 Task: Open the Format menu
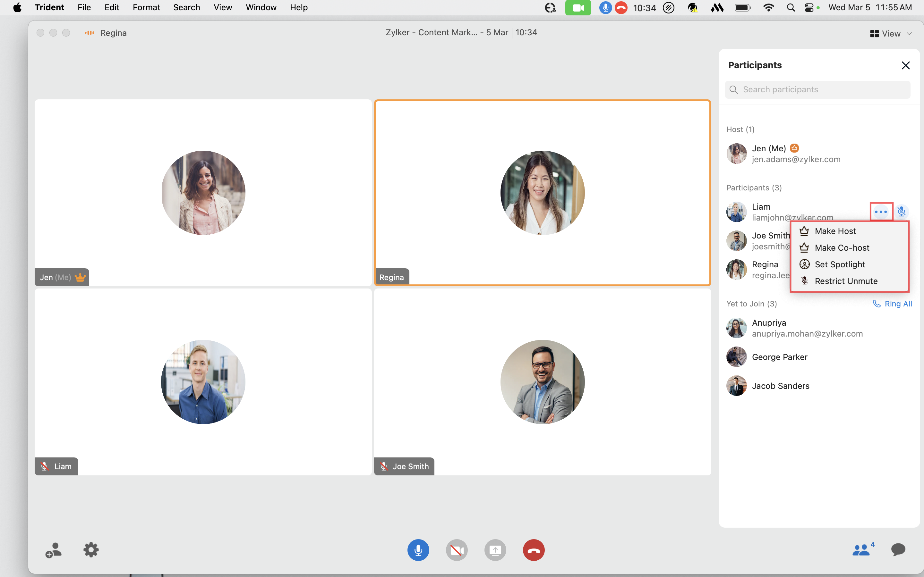click(146, 8)
